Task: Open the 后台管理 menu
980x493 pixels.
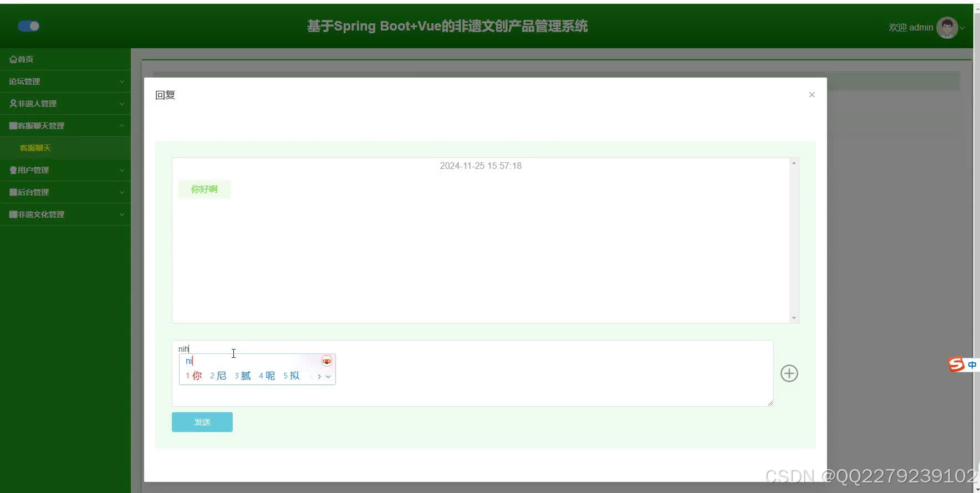Action: click(65, 192)
